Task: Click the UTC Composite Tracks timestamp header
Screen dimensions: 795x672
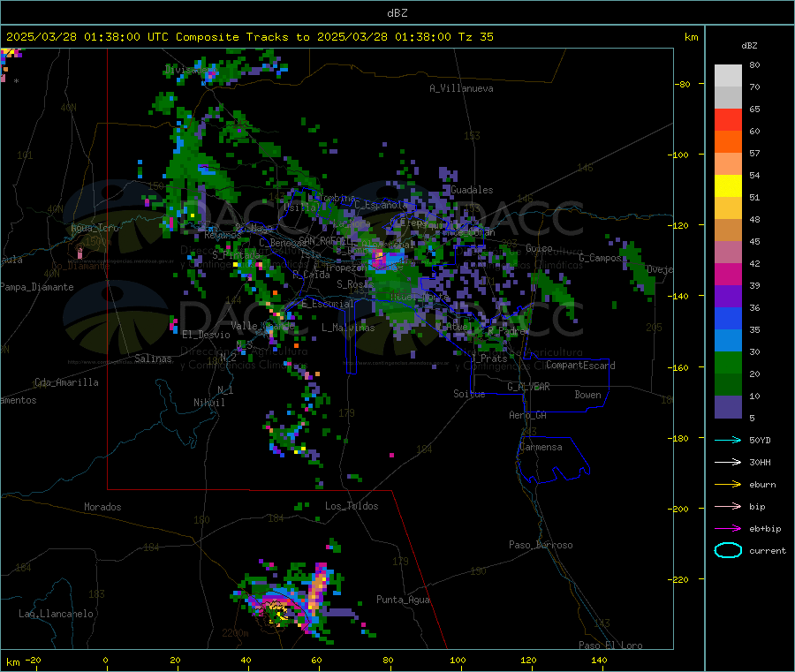Action: [249, 37]
